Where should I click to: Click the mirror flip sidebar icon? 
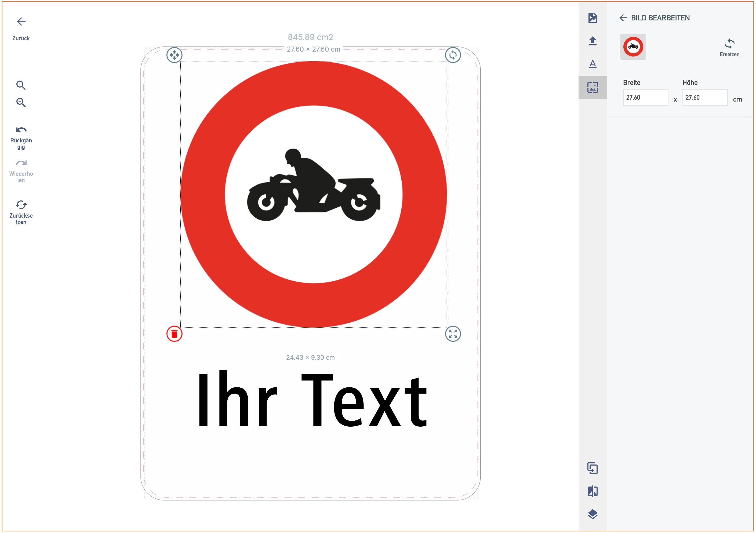[592, 491]
